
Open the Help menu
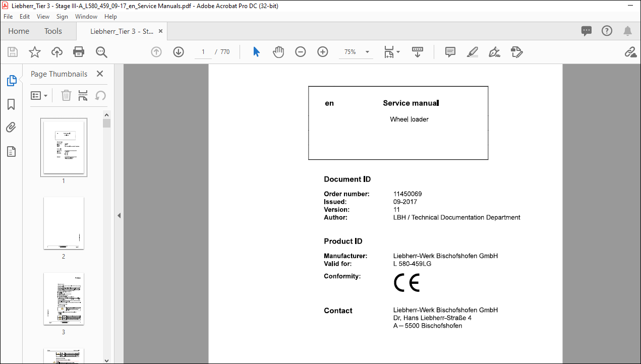(x=110, y=17)
